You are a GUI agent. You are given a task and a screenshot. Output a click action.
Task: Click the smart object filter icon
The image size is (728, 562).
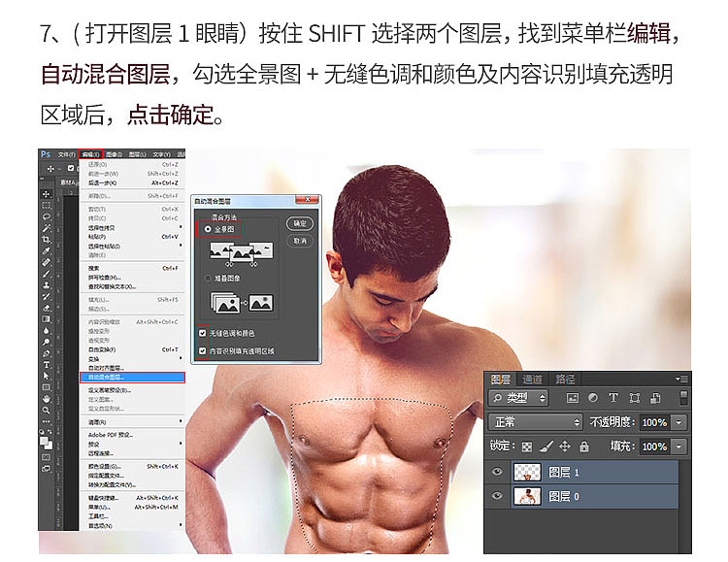coord(655,398)
